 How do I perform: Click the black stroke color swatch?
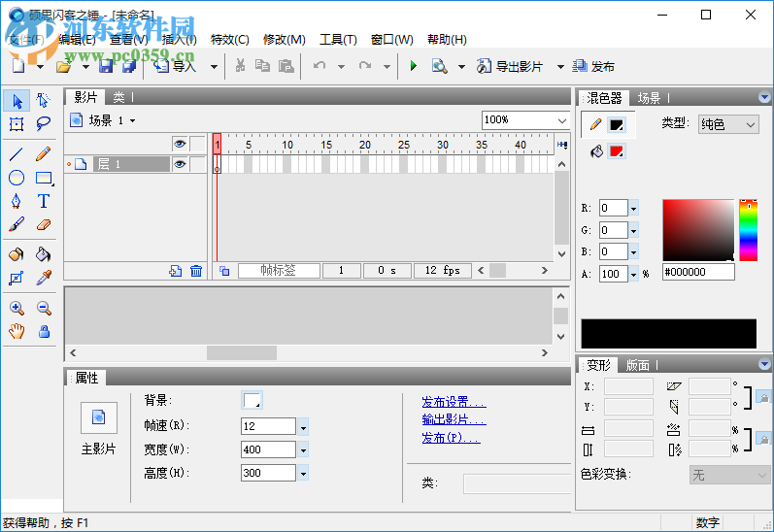pos(617,125)
